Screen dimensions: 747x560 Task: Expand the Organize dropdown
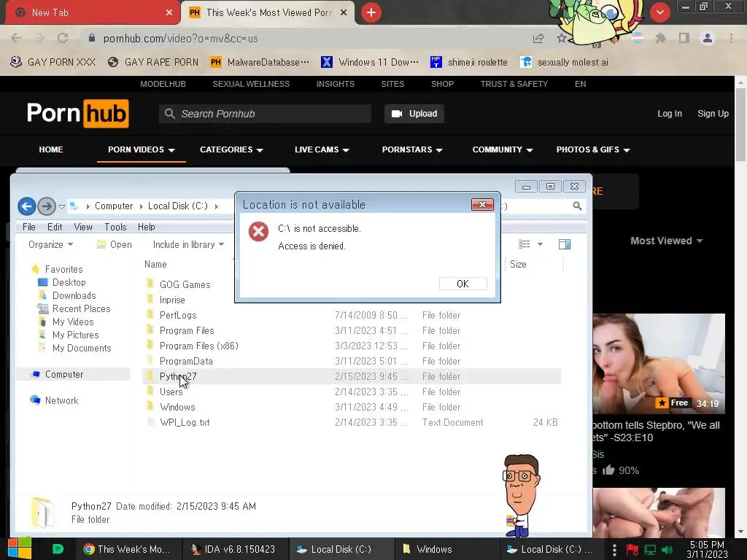click(50, 244)
